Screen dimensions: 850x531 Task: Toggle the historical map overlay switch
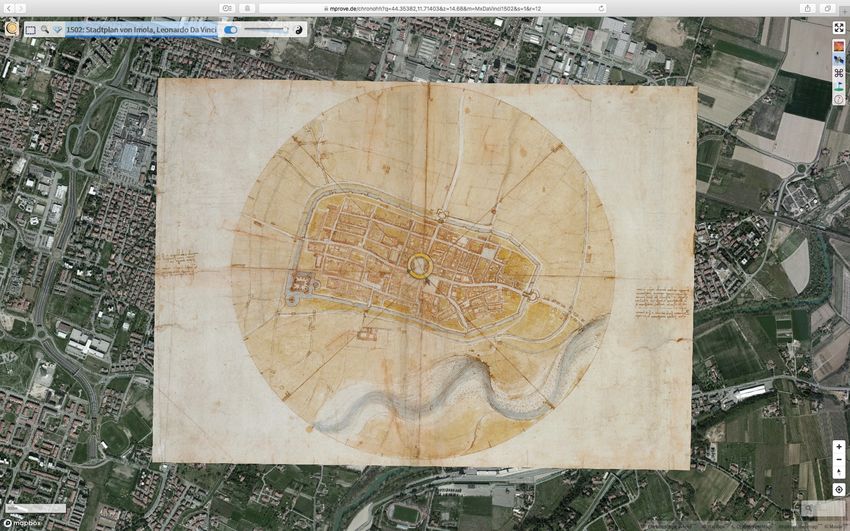[230, 30]
